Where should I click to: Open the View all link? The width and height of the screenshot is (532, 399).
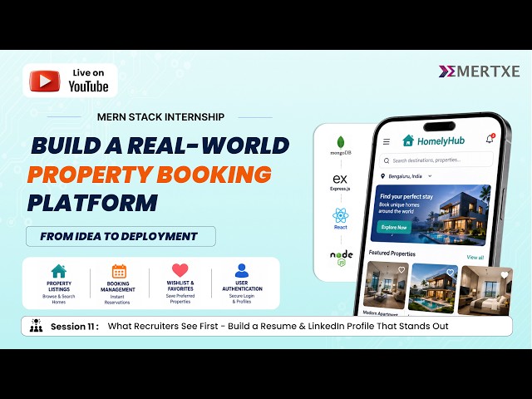(x=475, y=257)
